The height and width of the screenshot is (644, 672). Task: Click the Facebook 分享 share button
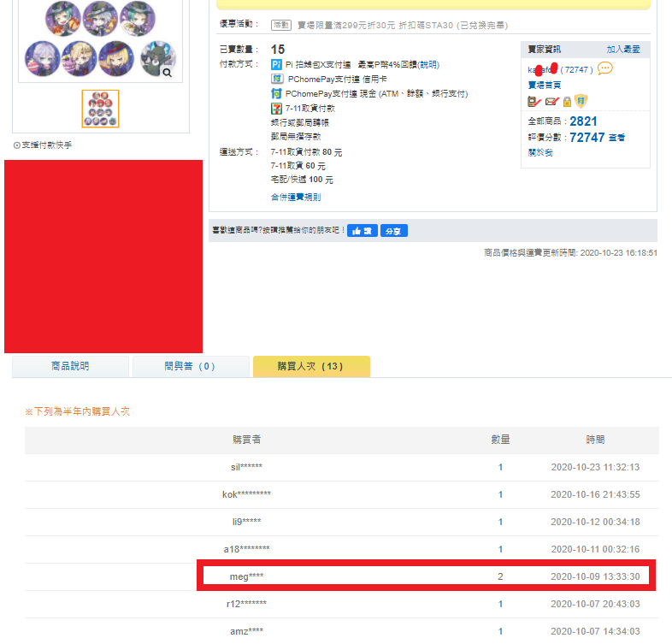click(x=394, y=231)
